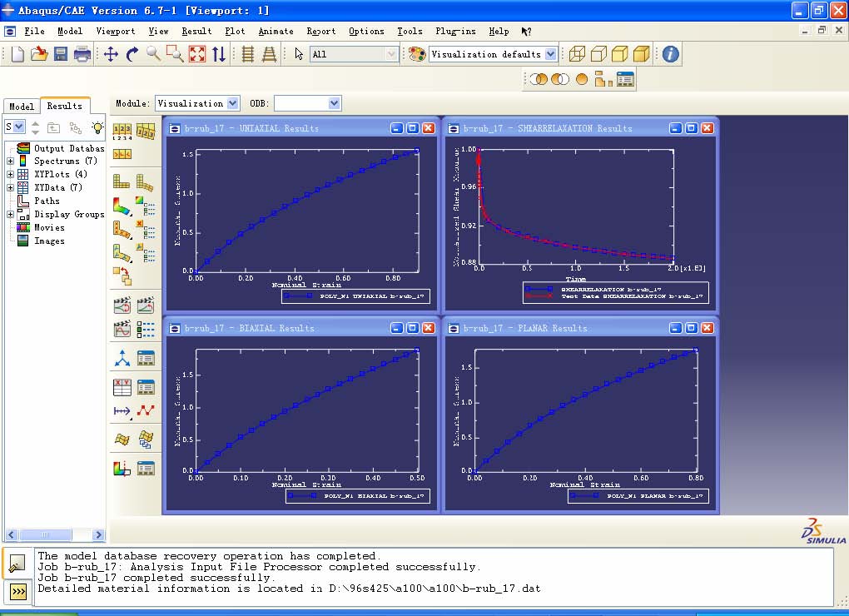Screen dimensions: 849x616
Task: Open the Query information tool
Action: [x=670, y=54]
